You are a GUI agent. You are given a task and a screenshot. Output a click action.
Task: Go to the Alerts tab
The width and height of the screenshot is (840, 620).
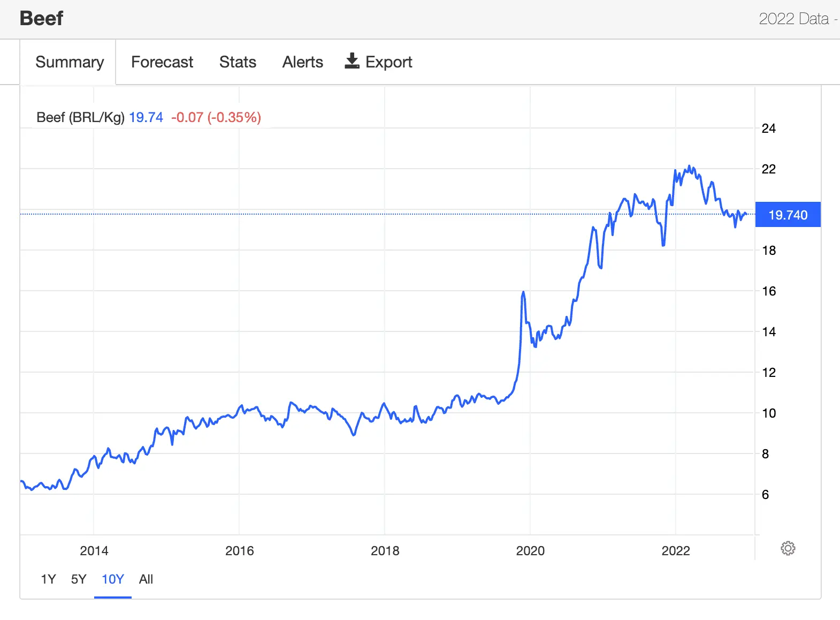302,62
